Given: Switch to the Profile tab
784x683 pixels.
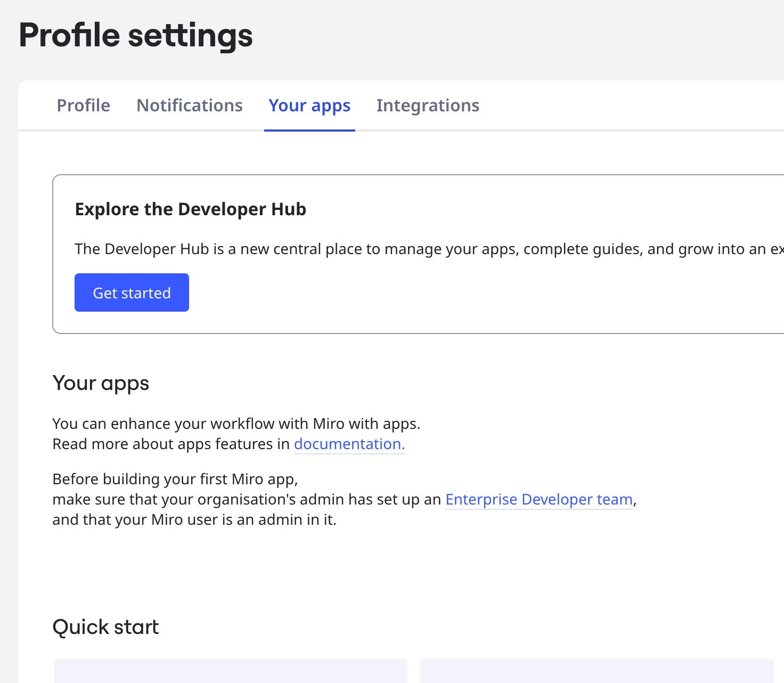Looking at the screenshot, I should [x=84, y=105].
